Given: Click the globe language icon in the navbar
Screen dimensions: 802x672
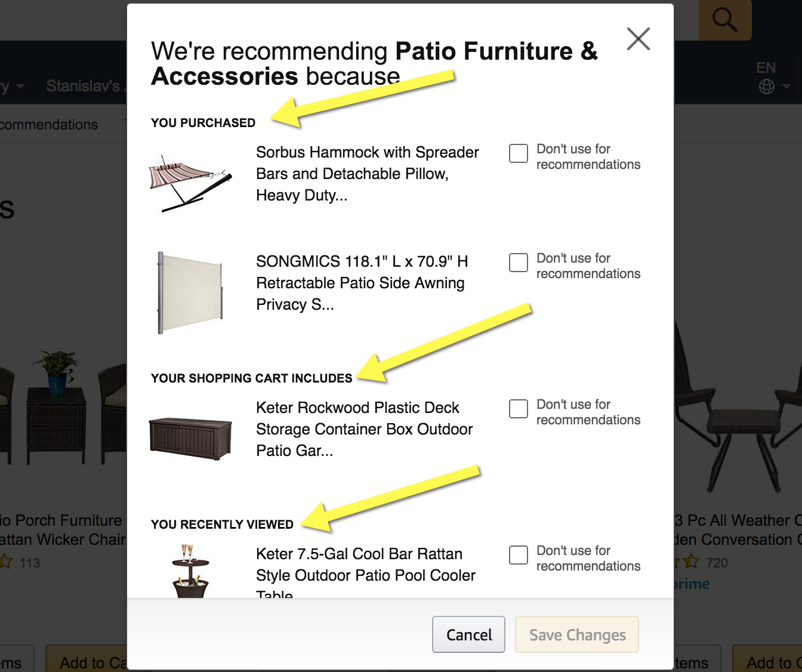Looking at the screenshot, I should point(766,87).
